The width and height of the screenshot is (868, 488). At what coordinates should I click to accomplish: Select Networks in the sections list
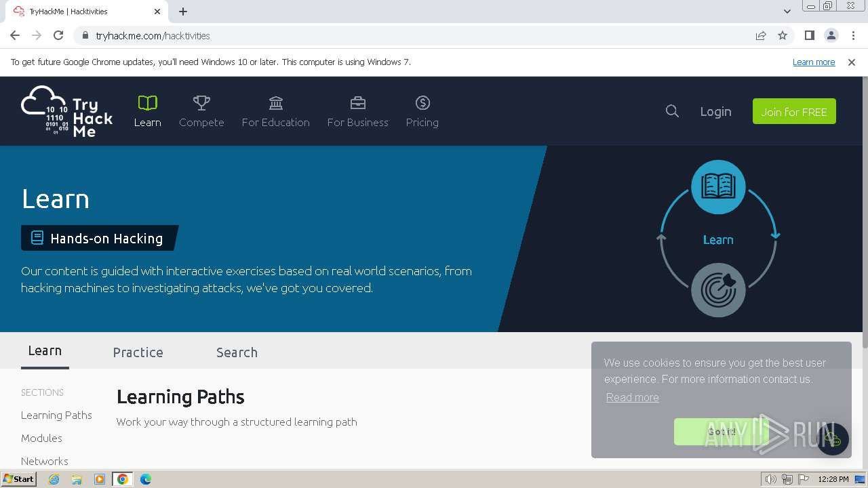click(45, 461)
